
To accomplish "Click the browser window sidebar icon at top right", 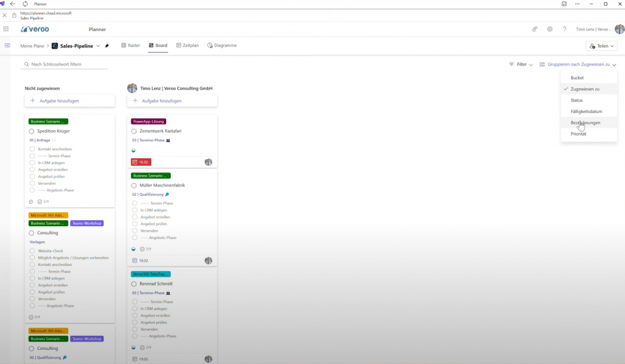I will [564, 4].
